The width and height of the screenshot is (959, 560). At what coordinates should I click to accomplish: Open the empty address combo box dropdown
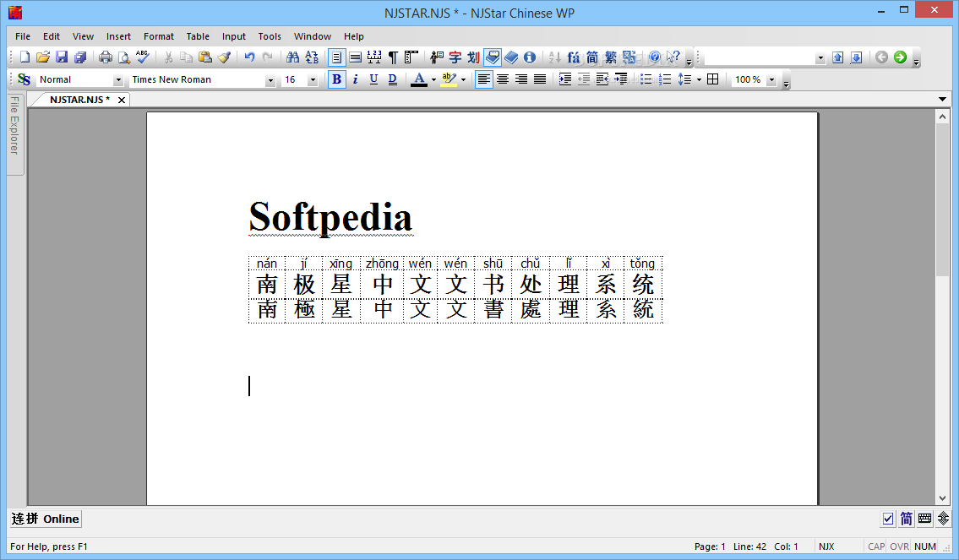tap(820, 58)
